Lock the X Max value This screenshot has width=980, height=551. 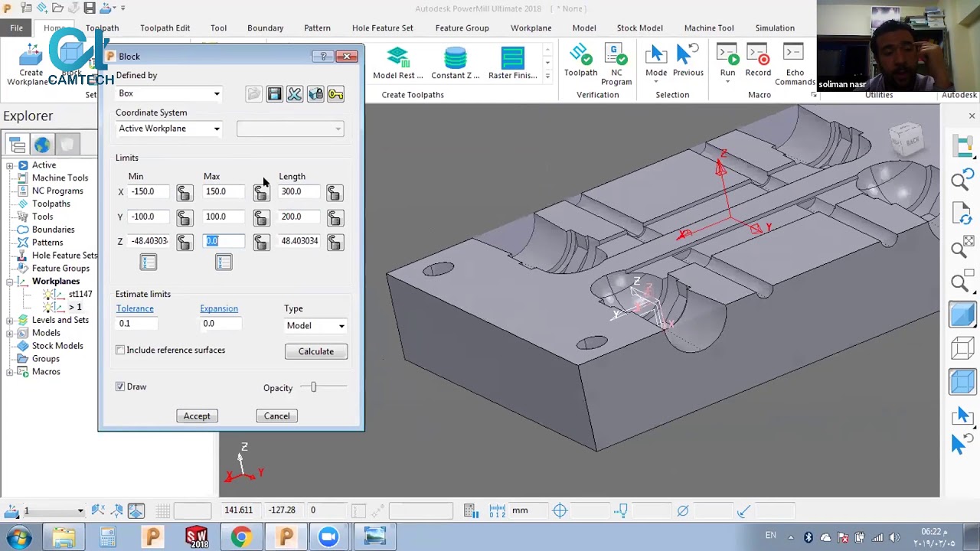[261, 193]
